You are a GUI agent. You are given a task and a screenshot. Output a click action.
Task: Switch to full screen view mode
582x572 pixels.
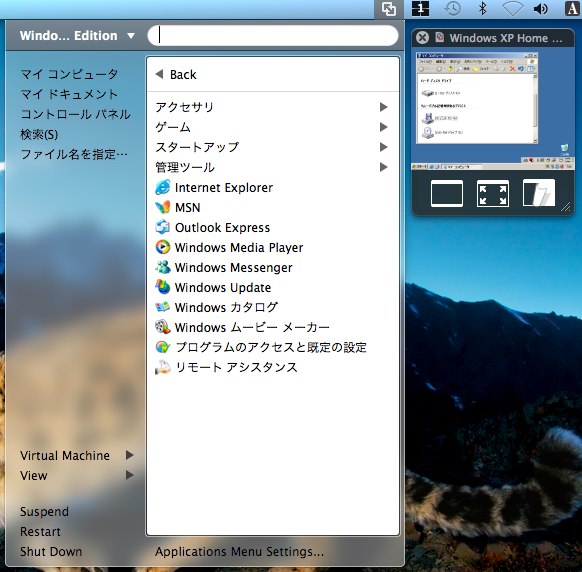(493, 193)
